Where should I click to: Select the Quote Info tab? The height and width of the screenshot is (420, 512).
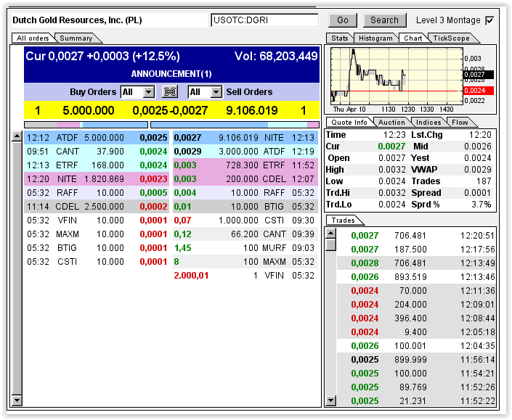pyautogui.click(x=349, y=123)
